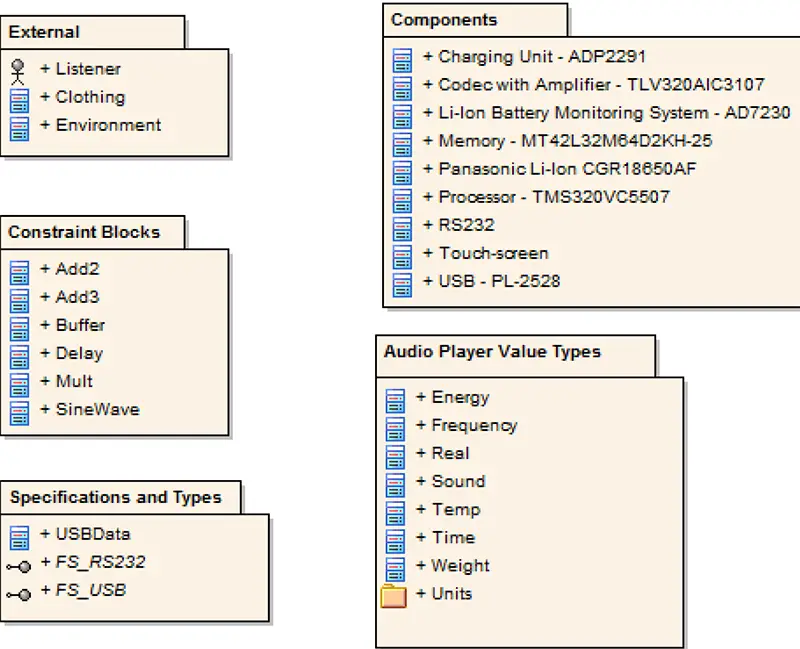Click the Add3 constraint block icon
Screen dimensions: 800x649
[x=19, y=301]
